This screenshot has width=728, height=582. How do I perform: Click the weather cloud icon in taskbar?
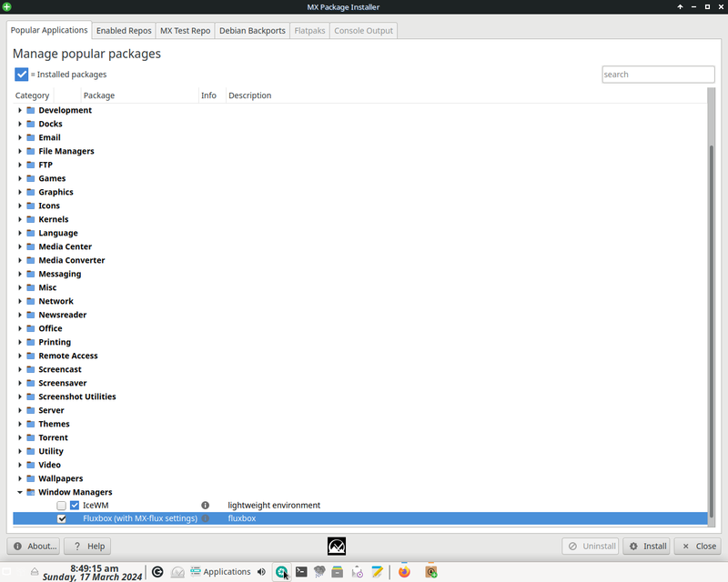(319, 572)
